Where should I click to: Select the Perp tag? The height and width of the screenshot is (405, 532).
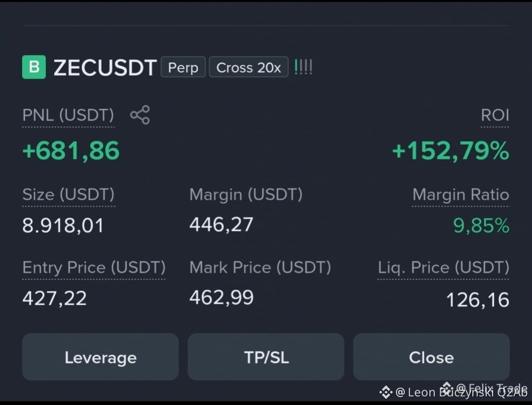(183, 67)
